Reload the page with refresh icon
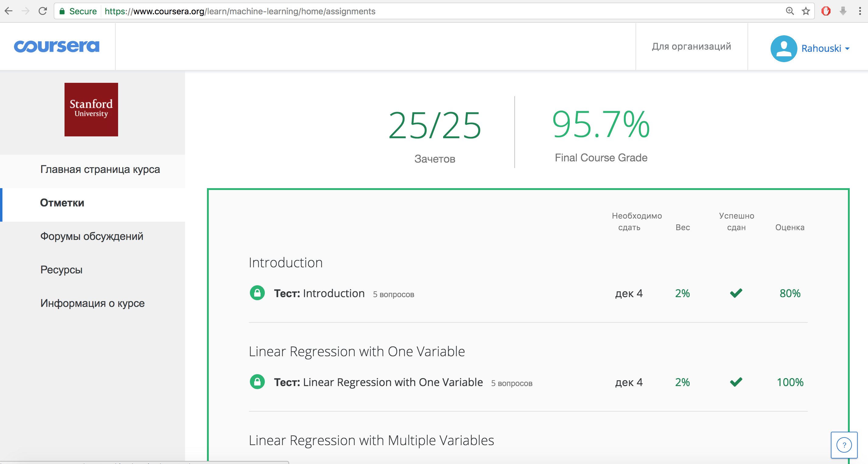Screen dimensions: 868x464 (x=43, y=11)
